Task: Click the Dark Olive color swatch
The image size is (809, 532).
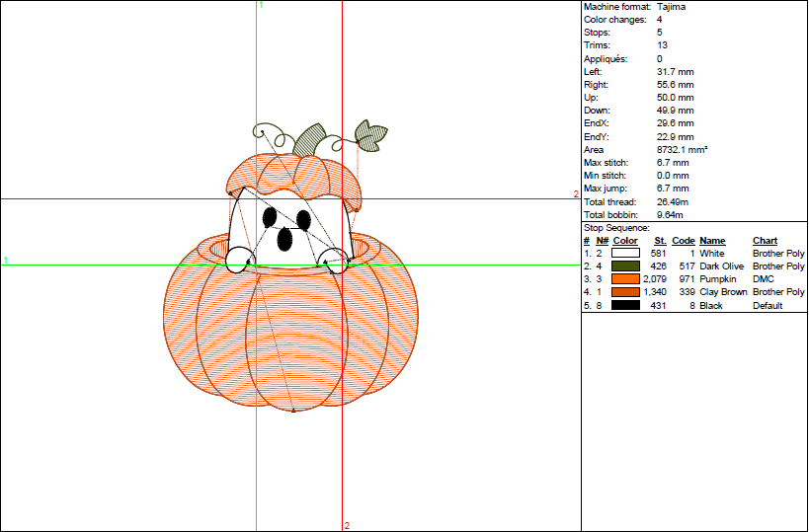Action: coord(625,266)
